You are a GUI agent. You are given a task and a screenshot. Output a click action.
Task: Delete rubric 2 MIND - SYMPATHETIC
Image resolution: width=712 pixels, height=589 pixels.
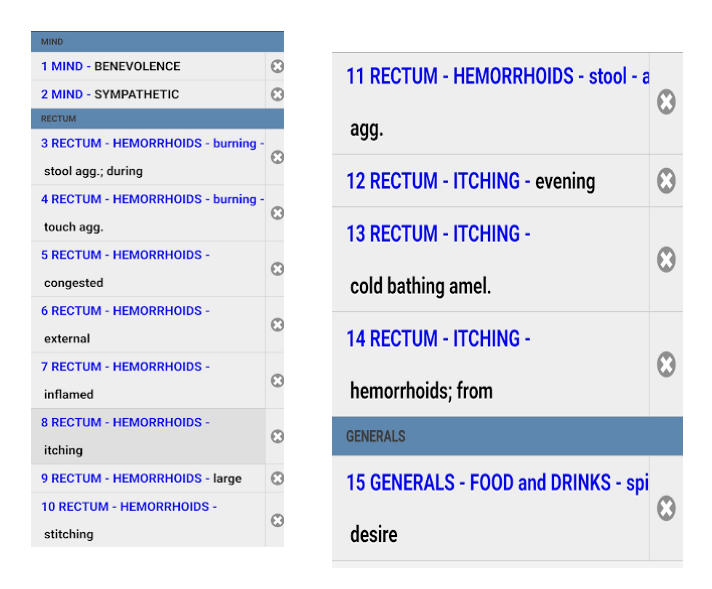pos(277,94)
